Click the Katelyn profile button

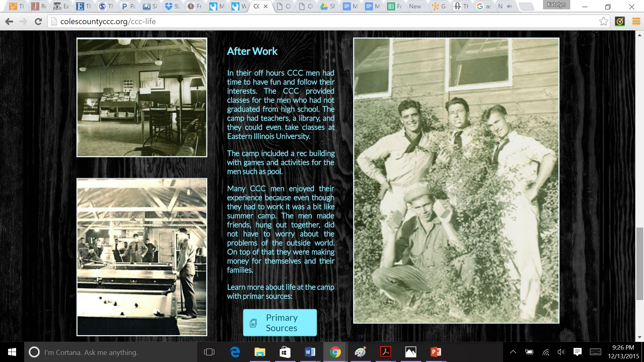[556, 5]
